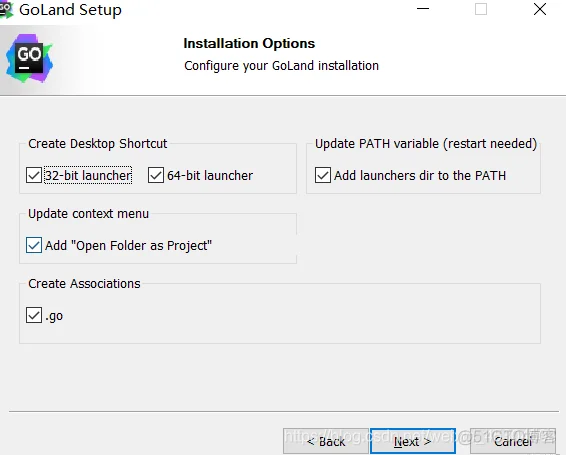This screenshot has width=566, height=455.
Task: Disable the PATH launchers dir checkbox
Action: 323,175
